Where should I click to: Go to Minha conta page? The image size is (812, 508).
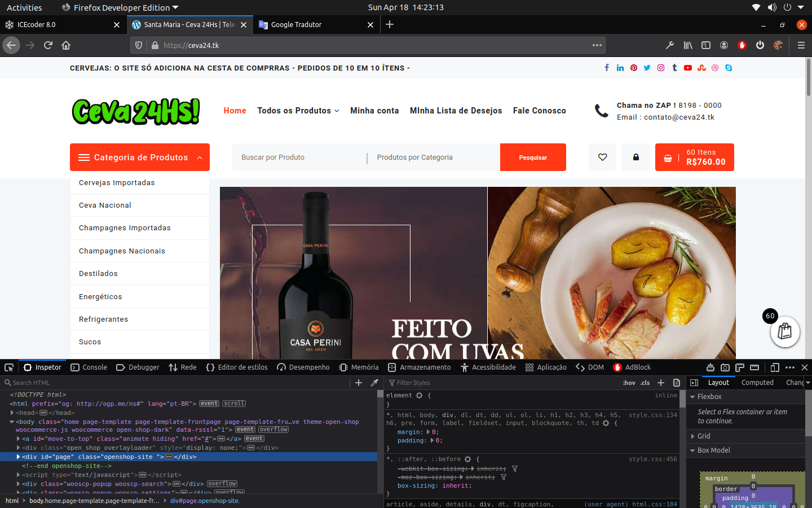[x=374, y=111]
